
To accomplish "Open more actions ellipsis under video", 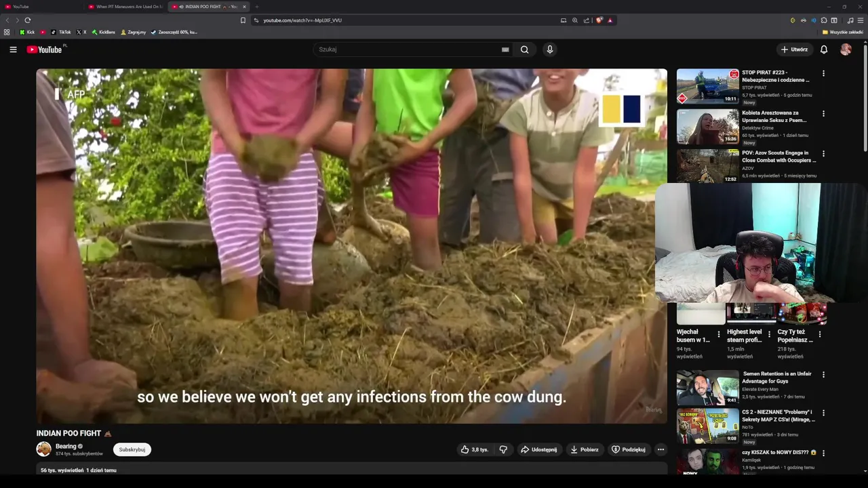I will click(x=660, y=449).
